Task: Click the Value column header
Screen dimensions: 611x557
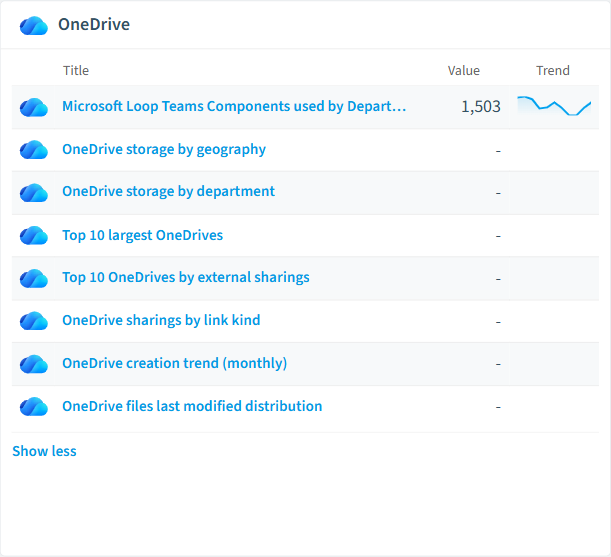Action: tap(464, 71)
